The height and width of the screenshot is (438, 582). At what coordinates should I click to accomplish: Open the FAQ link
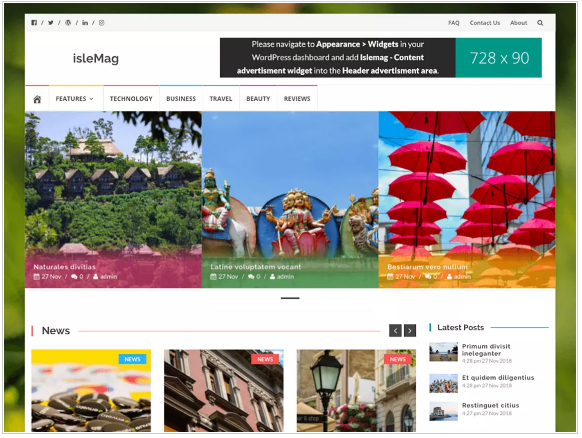coord(454,23)
